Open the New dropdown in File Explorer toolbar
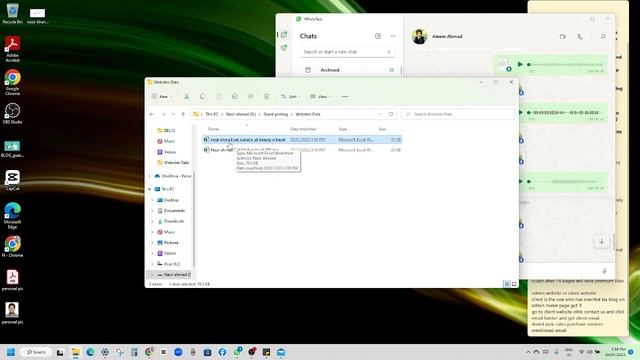 click(x=162, y=97)
